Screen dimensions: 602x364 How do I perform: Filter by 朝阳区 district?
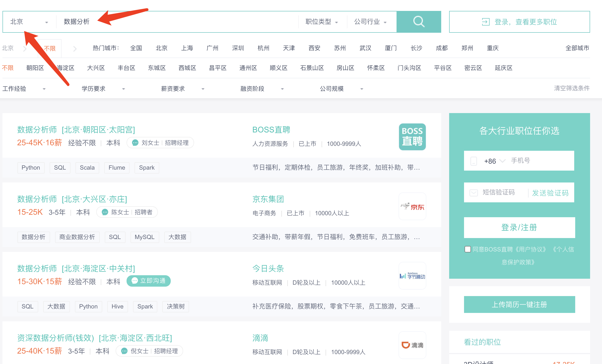(35, 68)
